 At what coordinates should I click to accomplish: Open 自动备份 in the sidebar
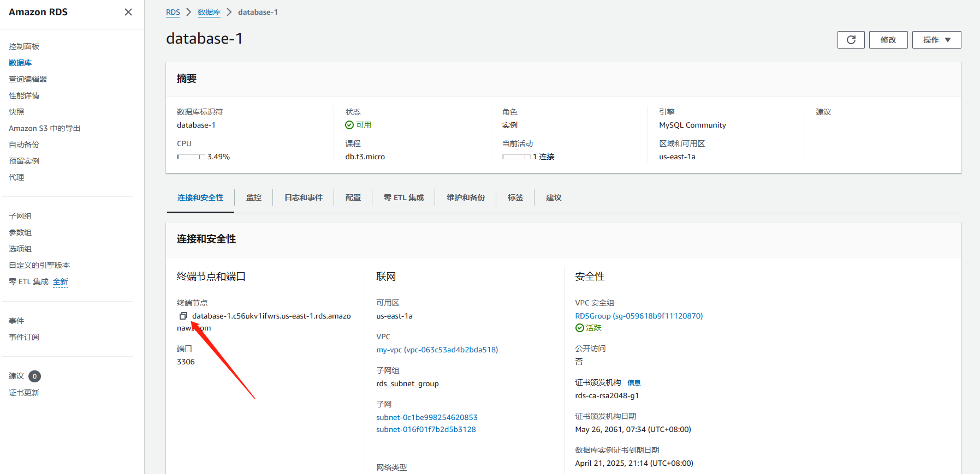point(24,145)
